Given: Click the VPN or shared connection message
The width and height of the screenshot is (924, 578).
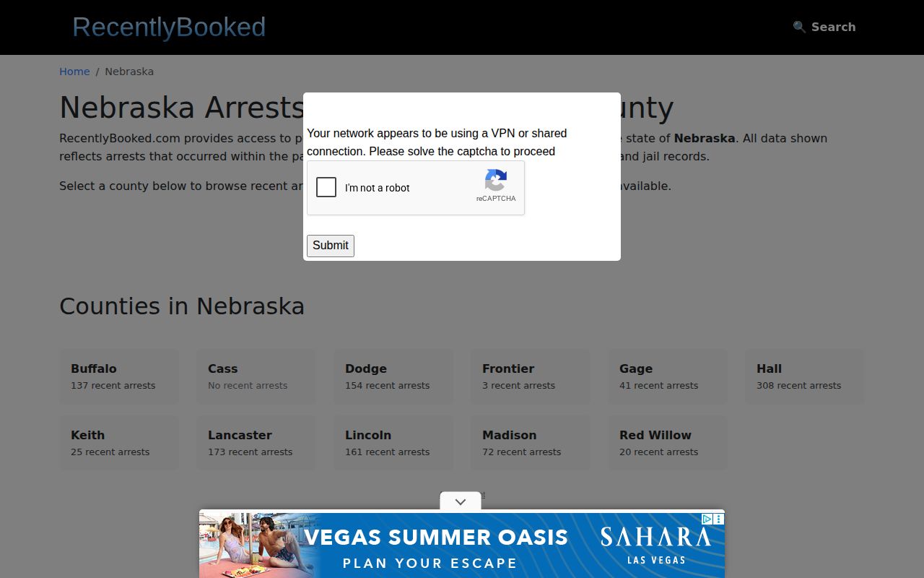Looking at the screenshot, I should click(x=437, y=142).
